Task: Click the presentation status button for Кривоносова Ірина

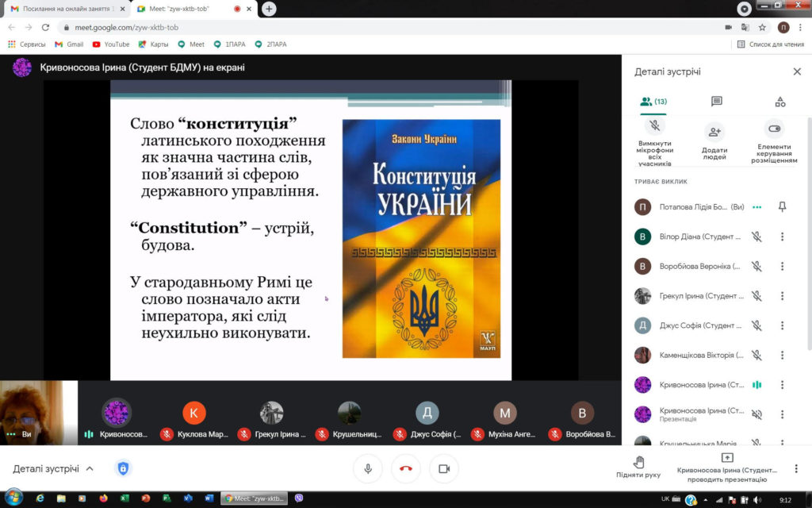Action: tap(726, 468)
